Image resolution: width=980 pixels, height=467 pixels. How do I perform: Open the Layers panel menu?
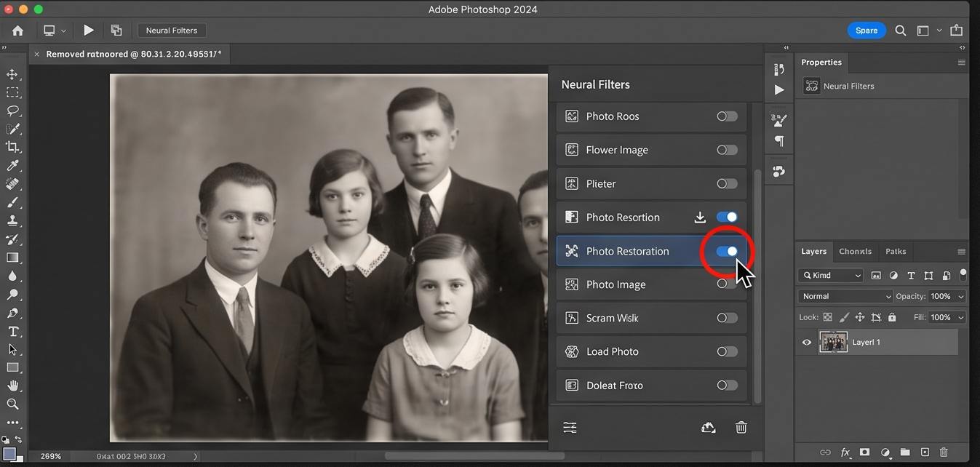tap(961, 252)
